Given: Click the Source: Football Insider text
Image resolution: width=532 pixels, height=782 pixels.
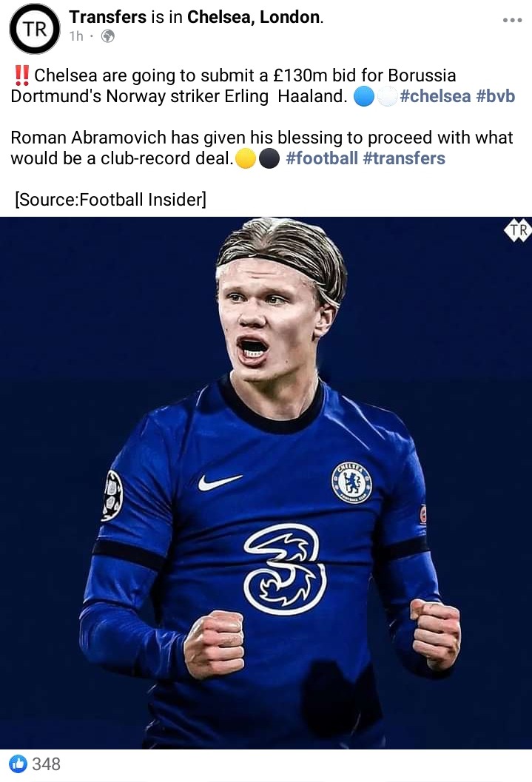Looking at the screenshot, I should 111,200.
